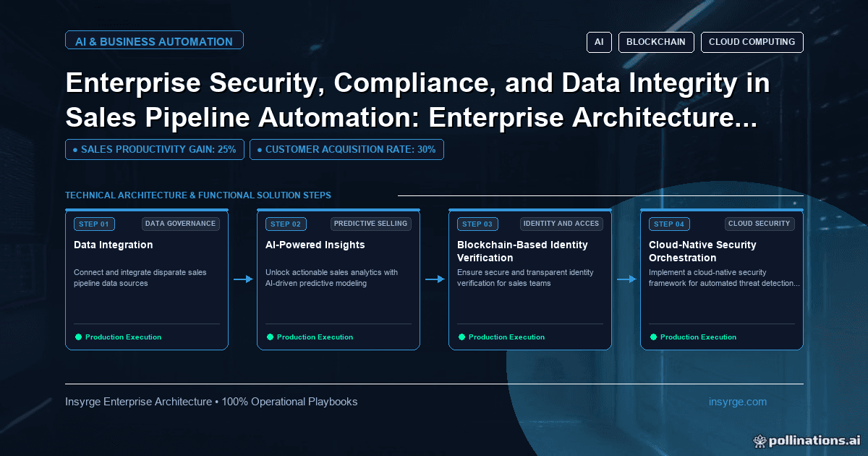Select the Cloud Security tag

coord(759,224)
